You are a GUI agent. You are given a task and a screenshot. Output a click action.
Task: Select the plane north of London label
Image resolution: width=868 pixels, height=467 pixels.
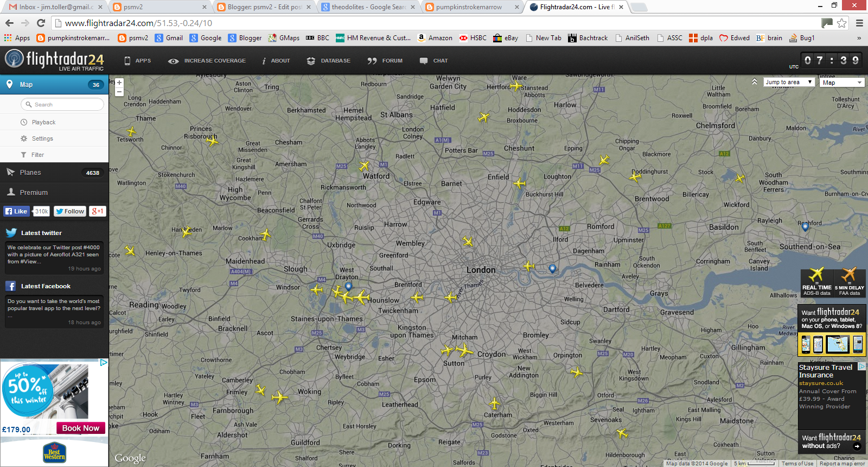(x=468, y=241)
